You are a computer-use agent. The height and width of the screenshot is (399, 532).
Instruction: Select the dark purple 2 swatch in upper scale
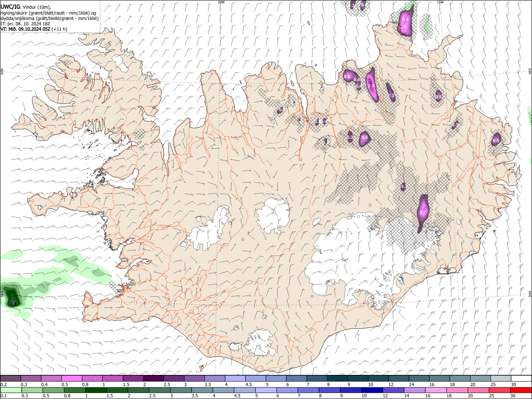click(x=153, y=378)
